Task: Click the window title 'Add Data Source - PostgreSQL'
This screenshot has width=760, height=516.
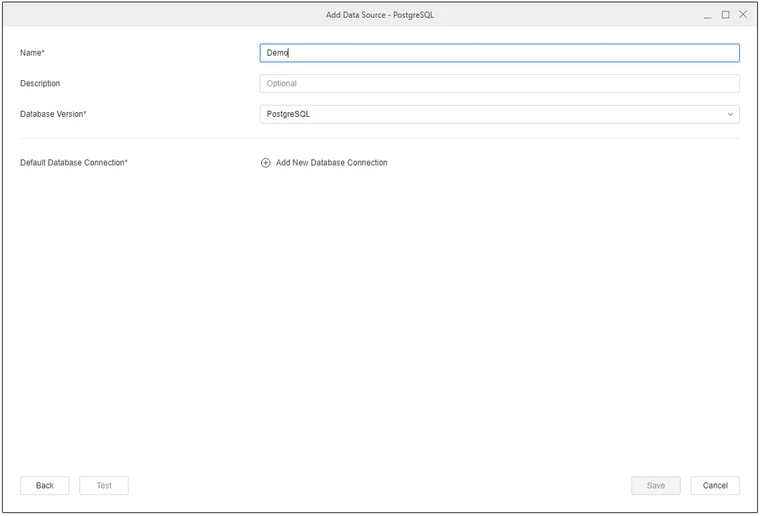Action: coord(380,15)
